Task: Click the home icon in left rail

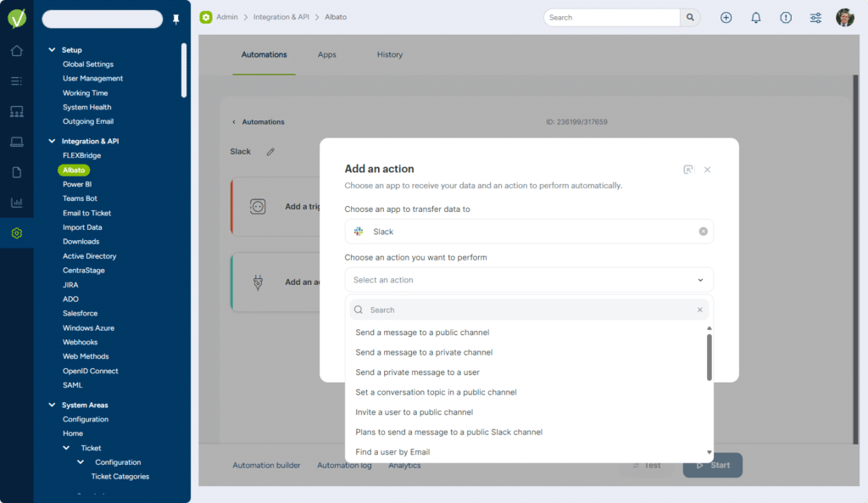Action: click(16, 51)
